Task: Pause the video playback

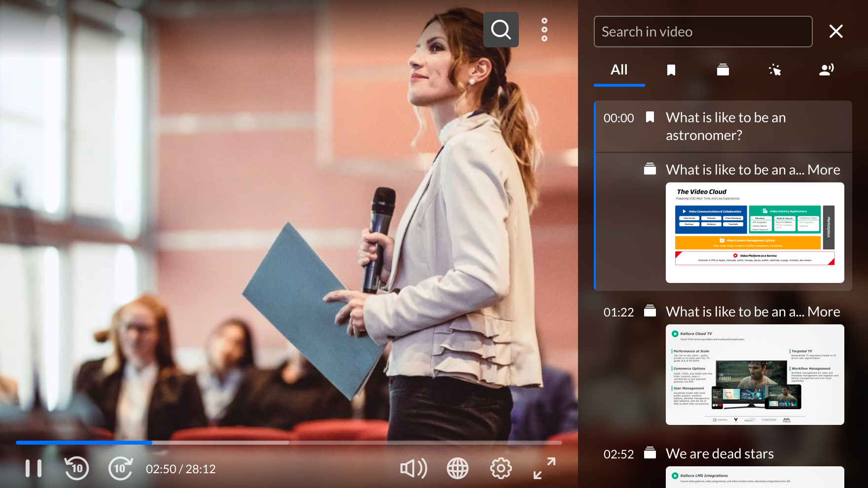Action: [34, 468]
